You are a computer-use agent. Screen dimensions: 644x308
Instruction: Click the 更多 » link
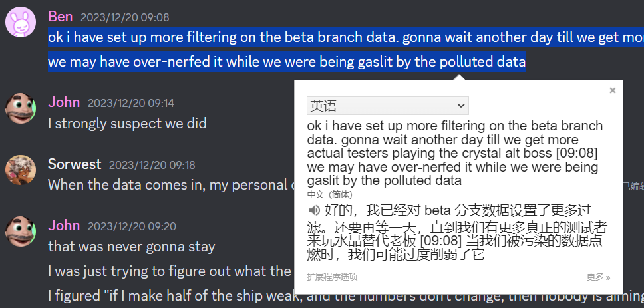pyautogui.click(x=598, y=277)
